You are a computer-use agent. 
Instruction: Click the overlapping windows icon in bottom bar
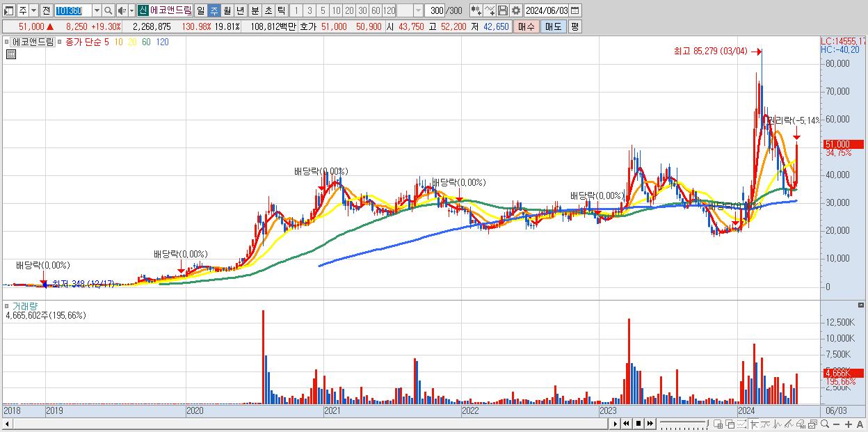pos(730,424)
